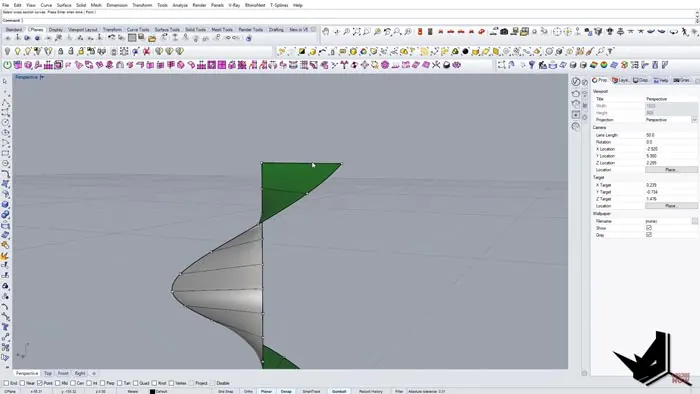700x394 pixels.
Task: Open the Projection dropdown in properties
Action: [694, 120]
